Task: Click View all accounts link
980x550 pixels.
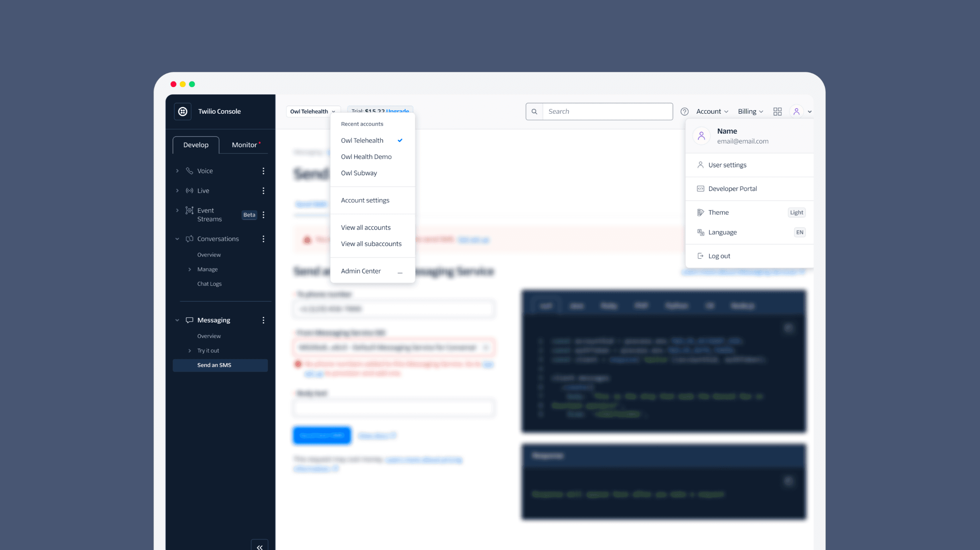Action: click(x=365, y=228)
